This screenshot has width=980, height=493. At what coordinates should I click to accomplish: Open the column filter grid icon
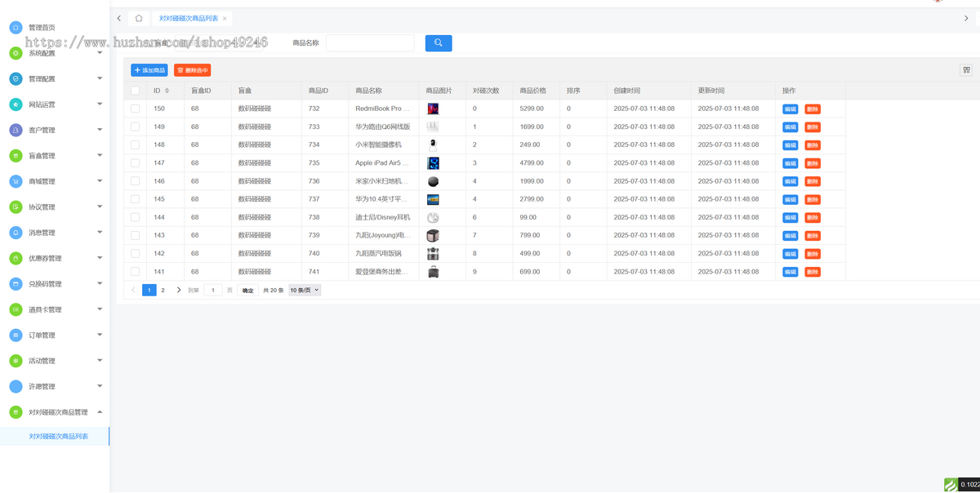tap(966, 70)
